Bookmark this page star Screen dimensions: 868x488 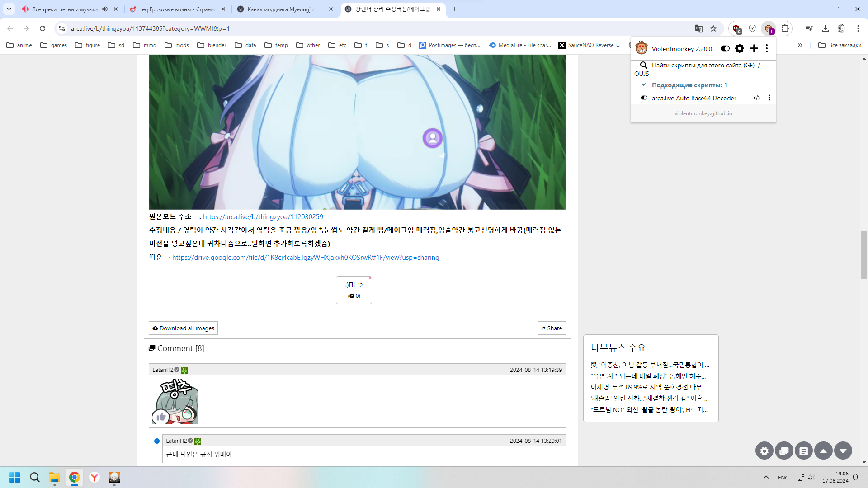(x=713, y=28)
